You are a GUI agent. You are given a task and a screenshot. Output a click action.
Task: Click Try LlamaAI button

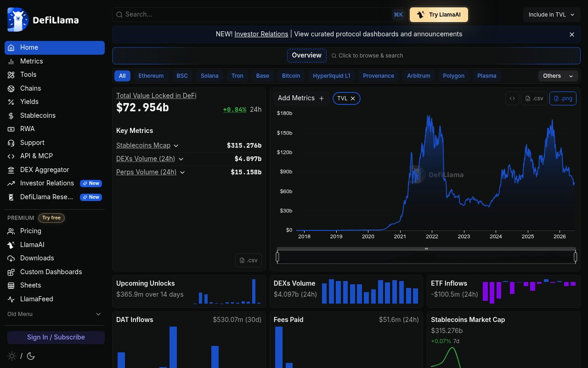pos(439,15)
